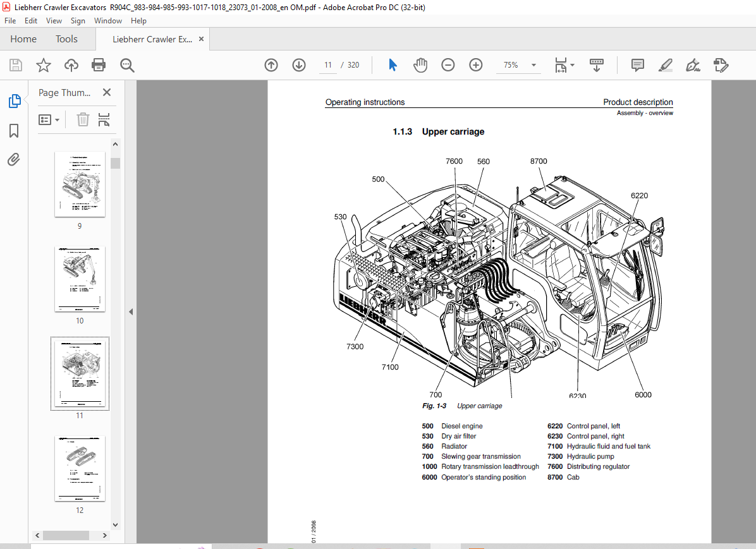Open the Attachments paperclip panel
The height and width of the screenshot is (549, 756).
(x=14, y=160)
